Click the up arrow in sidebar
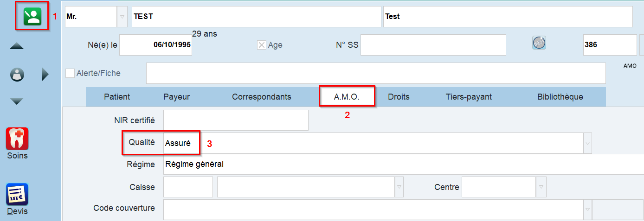644x221 pixels. click(17, 46)
